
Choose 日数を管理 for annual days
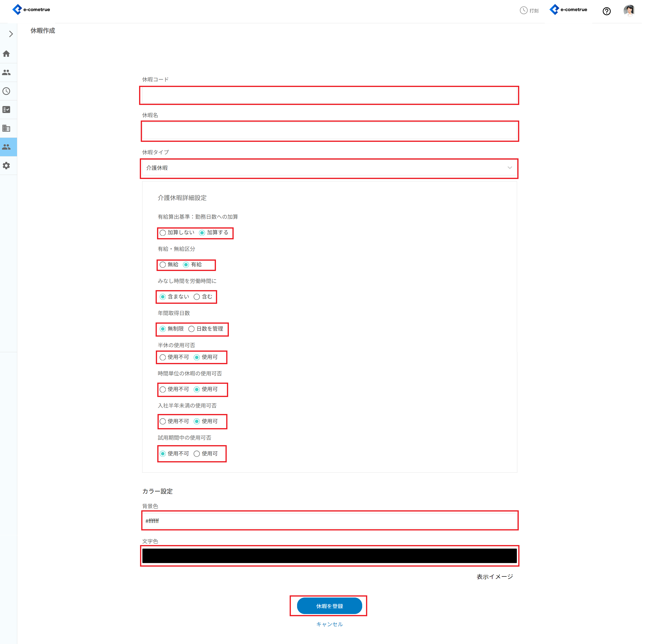tap(192, 329)
